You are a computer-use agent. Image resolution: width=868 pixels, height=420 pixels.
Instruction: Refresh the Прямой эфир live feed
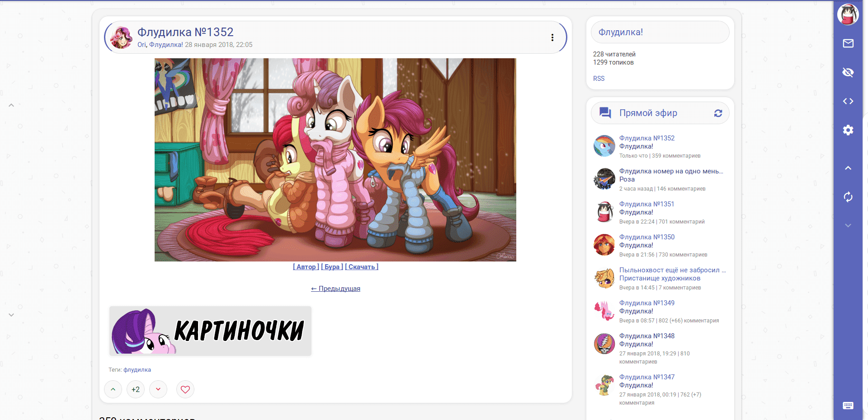[718, 113]
